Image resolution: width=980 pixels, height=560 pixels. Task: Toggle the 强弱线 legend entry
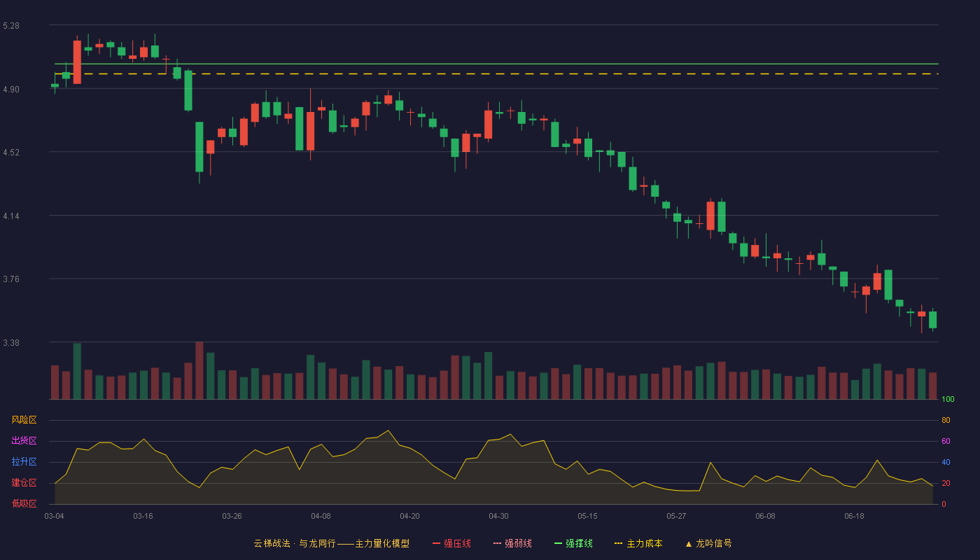[x=512, y=543]
